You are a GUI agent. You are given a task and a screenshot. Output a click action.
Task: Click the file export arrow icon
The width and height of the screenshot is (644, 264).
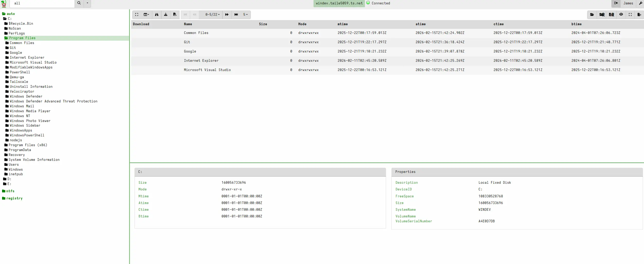(639, 15)
